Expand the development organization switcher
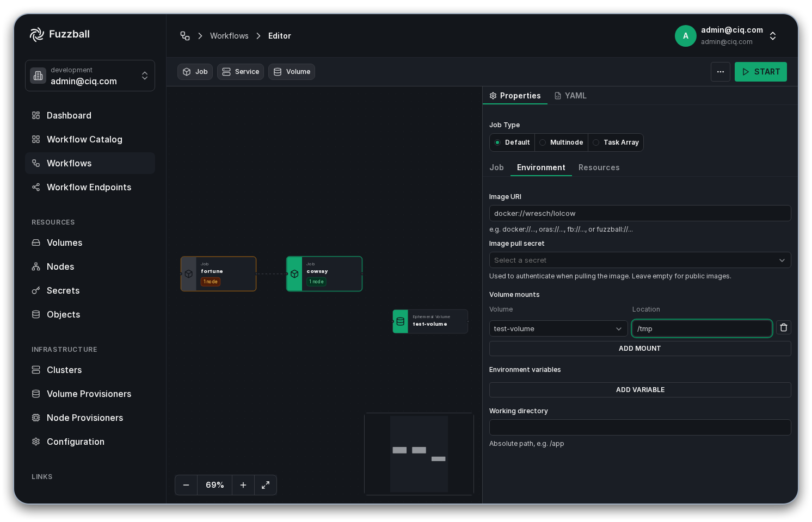 (x=90, y=76)
